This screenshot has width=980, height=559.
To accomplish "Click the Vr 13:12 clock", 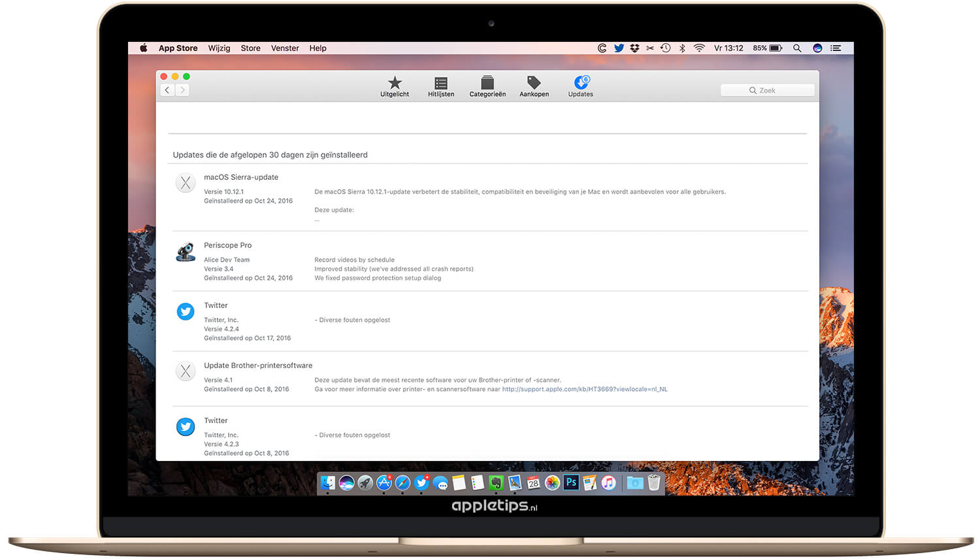I will [728, 48].
